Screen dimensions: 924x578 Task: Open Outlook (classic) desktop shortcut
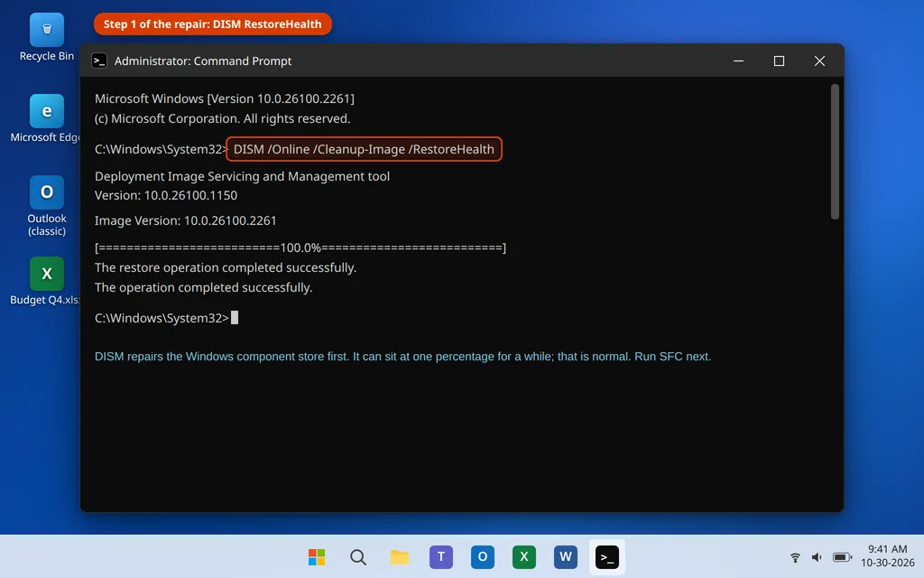tap(47, 205)
